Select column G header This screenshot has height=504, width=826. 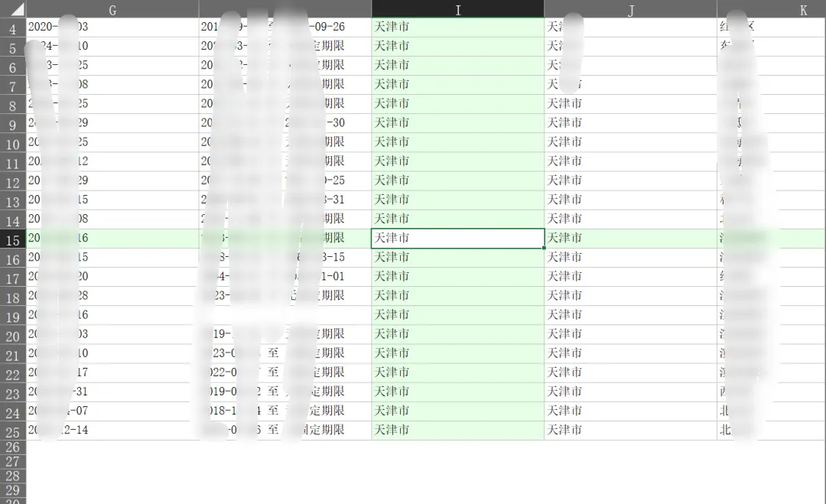(112, 9)
